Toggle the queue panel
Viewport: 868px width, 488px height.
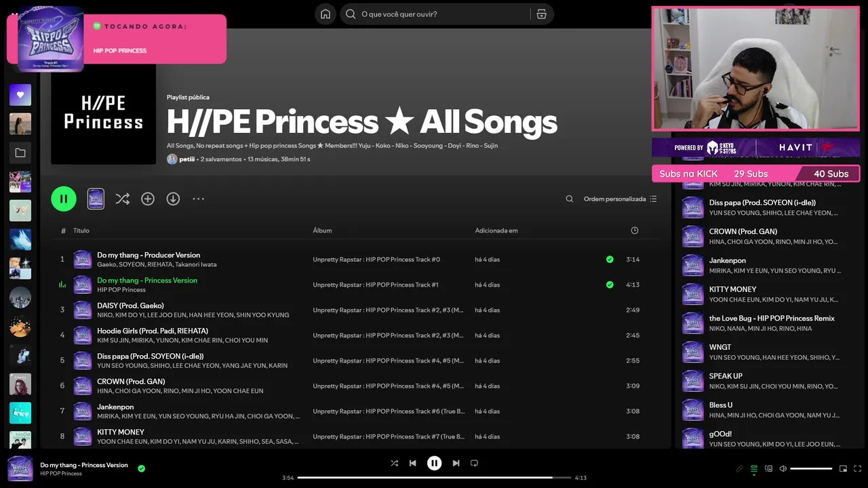[754, 468]
